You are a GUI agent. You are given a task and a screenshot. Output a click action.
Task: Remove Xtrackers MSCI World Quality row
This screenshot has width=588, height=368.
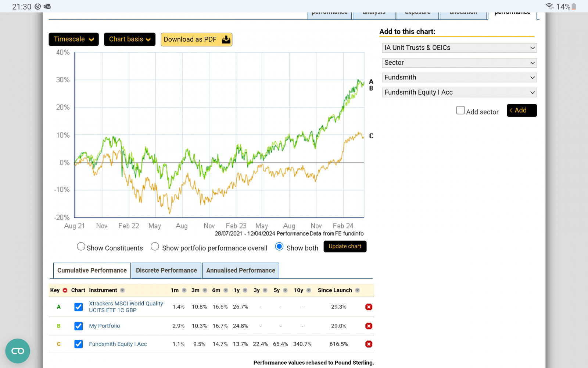pos(369,307)
